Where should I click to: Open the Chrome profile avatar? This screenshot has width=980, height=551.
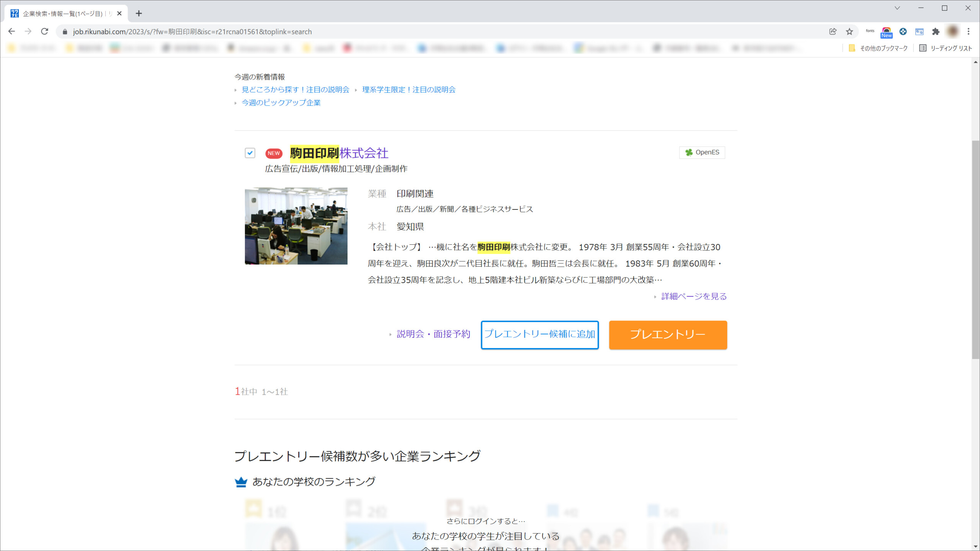pos(953,31)
